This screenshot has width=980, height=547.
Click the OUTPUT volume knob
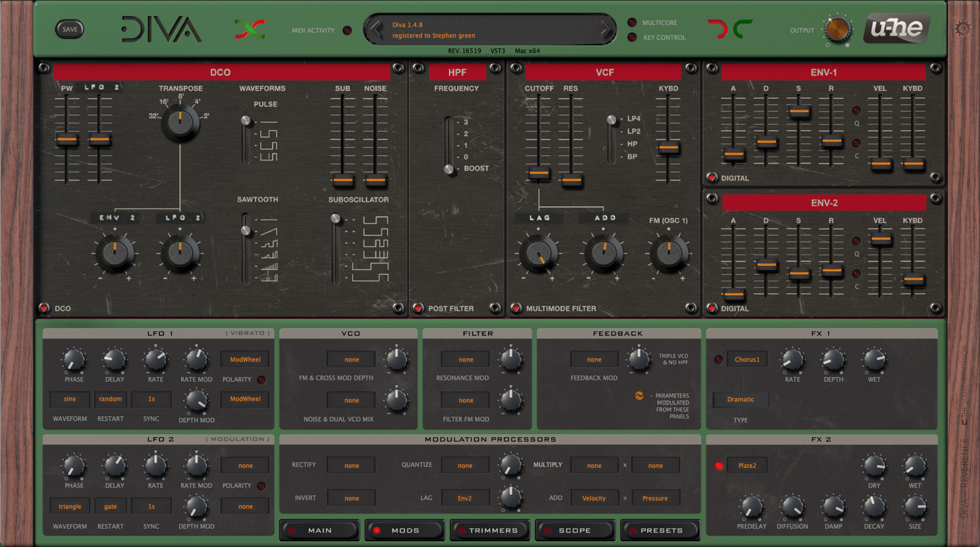click(x=837, y=29)
